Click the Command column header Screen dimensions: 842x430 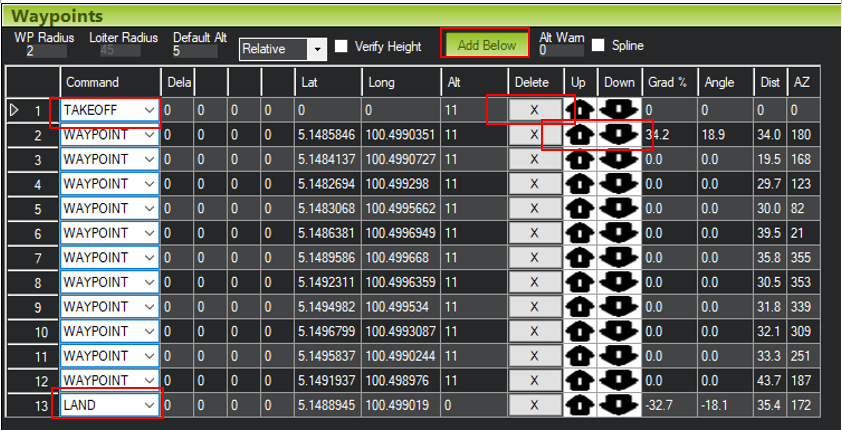coord(110,83)
